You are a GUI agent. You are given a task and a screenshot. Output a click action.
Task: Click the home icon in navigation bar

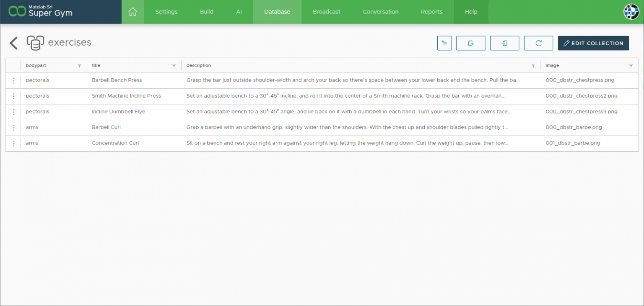pos(132,12)
